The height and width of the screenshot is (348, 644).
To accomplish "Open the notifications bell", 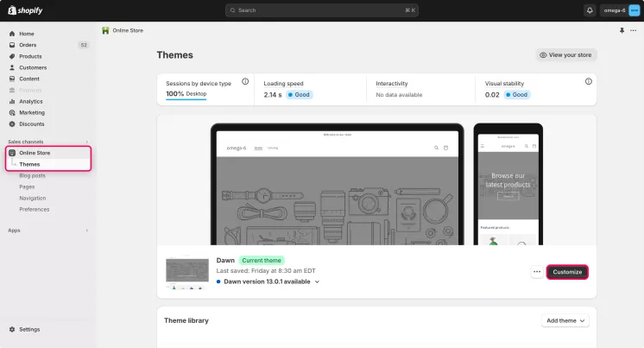I will [x=590, y=10].
